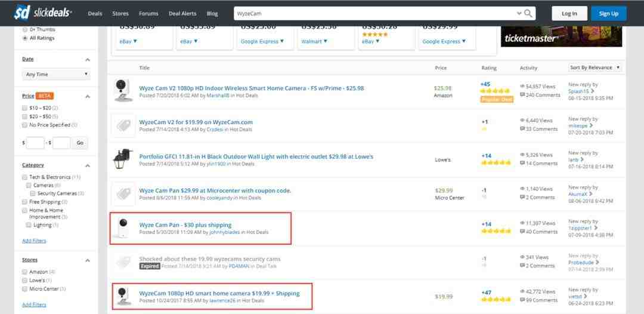
Task: Open the new reply by mikespe
Action: (581, 125)
